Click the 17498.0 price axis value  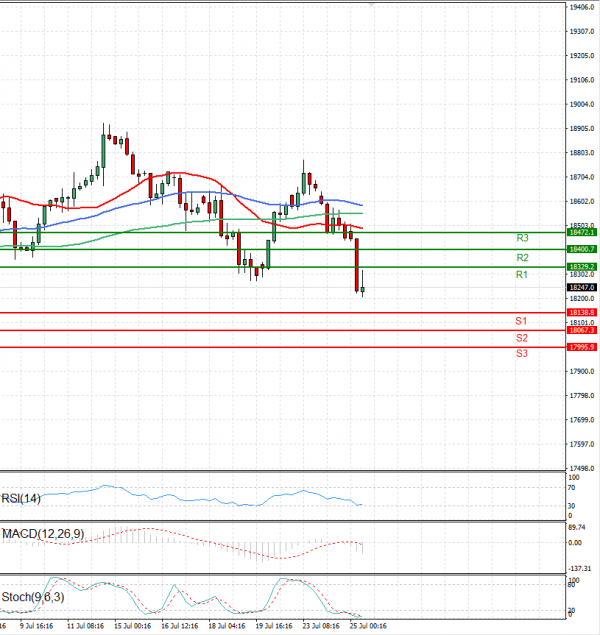click(x=582, y=468)
